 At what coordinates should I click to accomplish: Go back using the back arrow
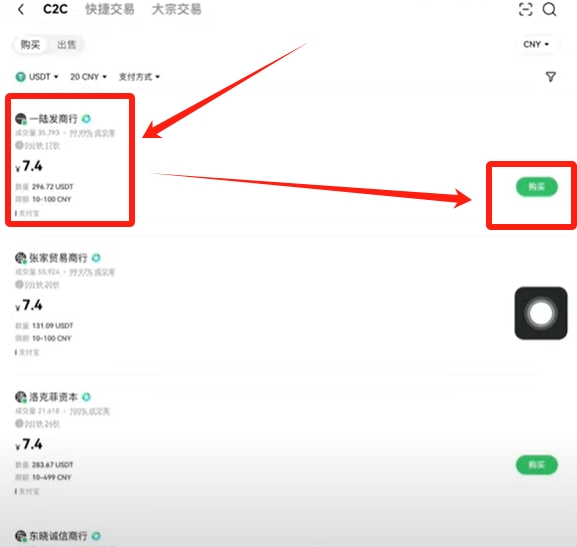click(21, 10)
